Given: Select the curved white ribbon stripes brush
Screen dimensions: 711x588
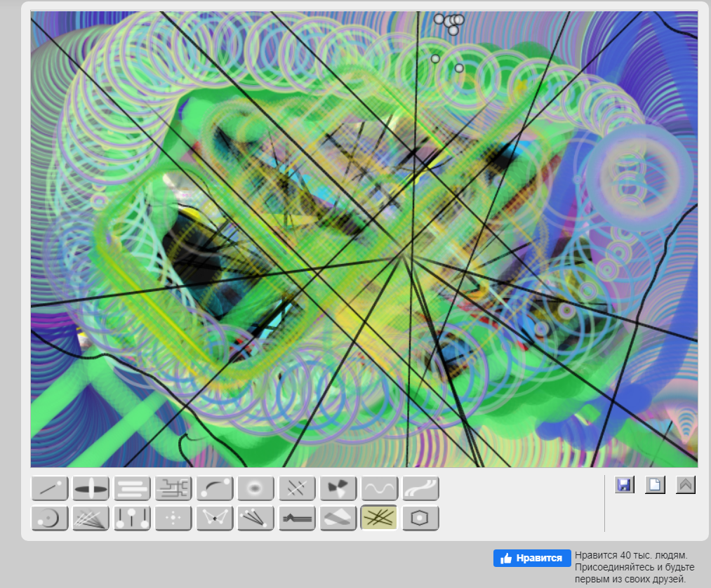Looking at the screenshot, I should click(421, 488).
